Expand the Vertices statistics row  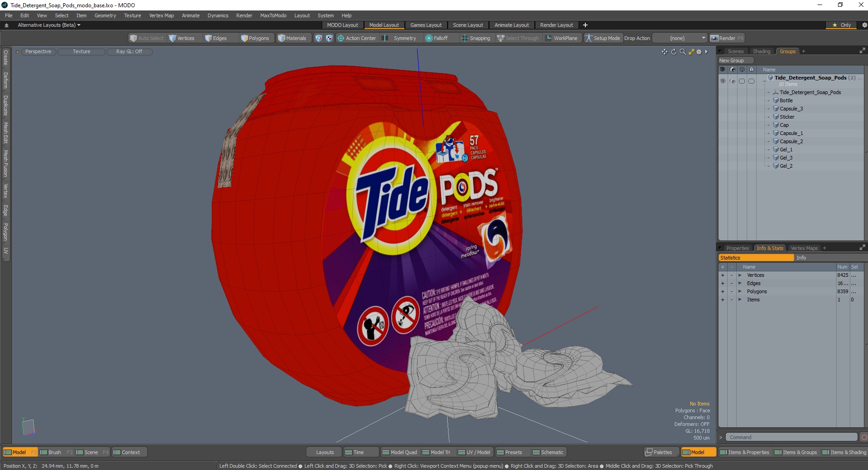click(x=740, y=275)
